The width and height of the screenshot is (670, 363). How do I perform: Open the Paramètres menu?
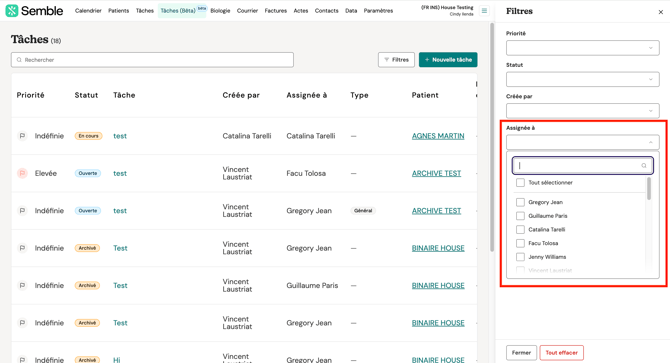click(378, 11)
